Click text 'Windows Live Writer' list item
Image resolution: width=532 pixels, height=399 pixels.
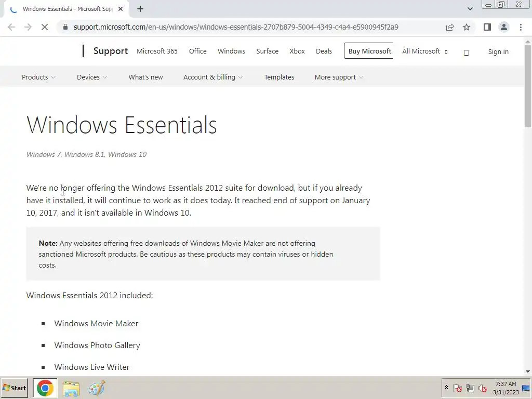[x=92, y=367]
